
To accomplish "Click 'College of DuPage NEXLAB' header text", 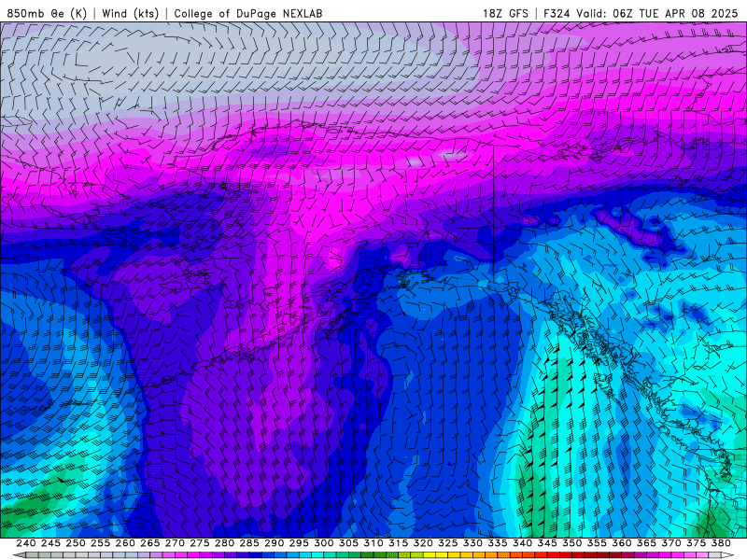I will pyautogui.click(x=248, y=13).
